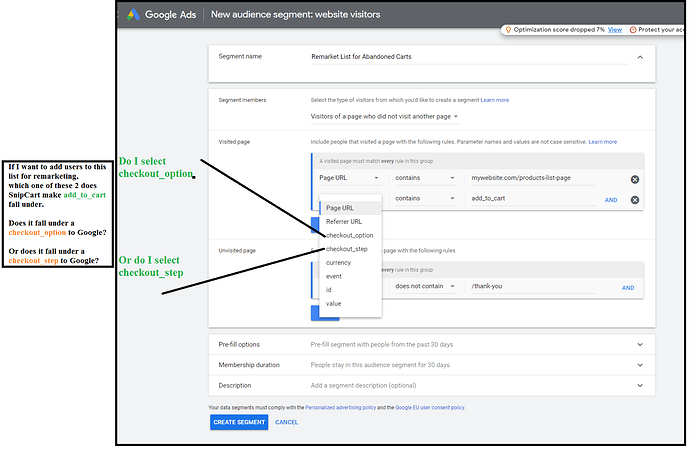
Task: Click AND next to the add_to_cart rule
Action: [611, 200]
